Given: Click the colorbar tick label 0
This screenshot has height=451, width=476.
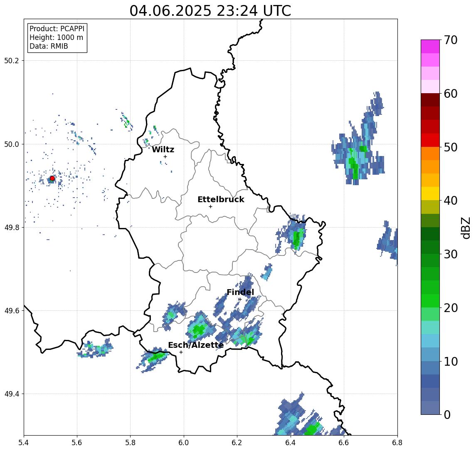Looking at the screenshot, I should 447,414.
